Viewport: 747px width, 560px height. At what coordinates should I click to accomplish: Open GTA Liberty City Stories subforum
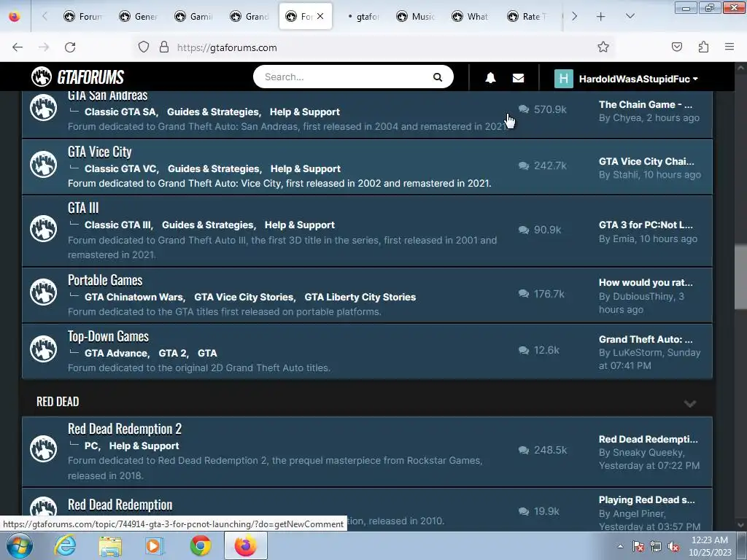coord(360,297)
